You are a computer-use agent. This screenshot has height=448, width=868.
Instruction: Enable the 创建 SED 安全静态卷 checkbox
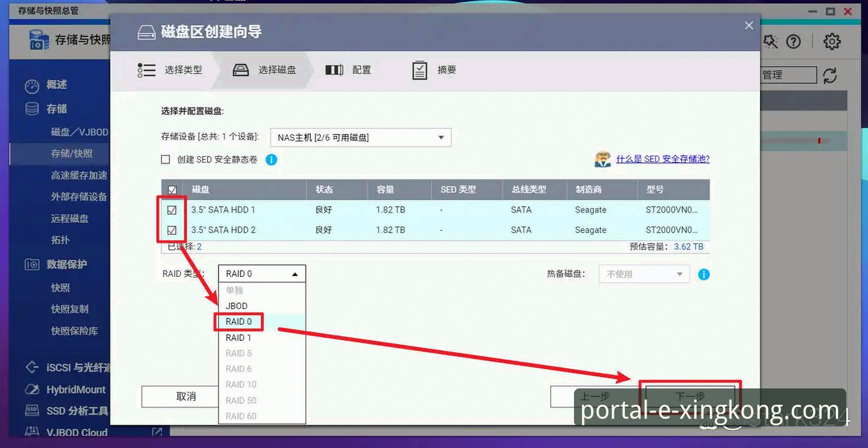coord(165,159)
